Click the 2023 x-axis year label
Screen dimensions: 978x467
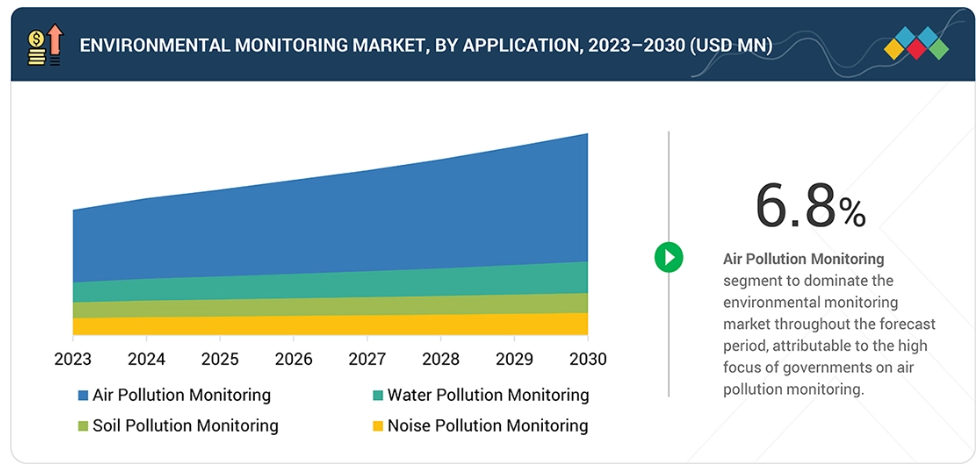point(73,358)
